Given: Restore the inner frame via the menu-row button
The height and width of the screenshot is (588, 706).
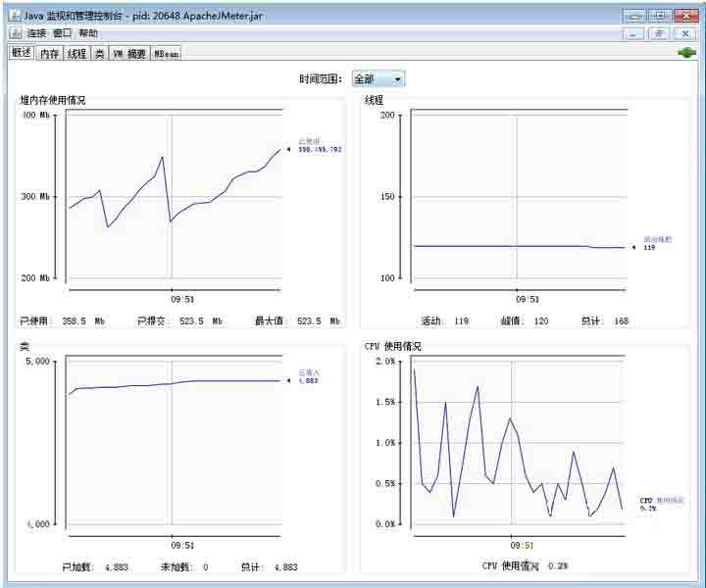Looking at the screenshot, I should [x=660, y=33].
